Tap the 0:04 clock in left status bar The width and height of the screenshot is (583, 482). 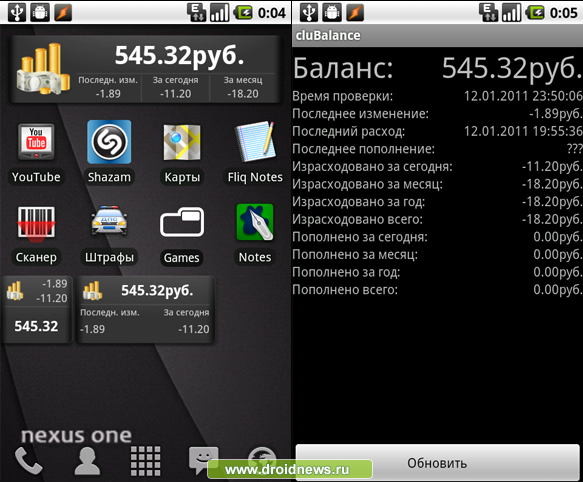272,13
